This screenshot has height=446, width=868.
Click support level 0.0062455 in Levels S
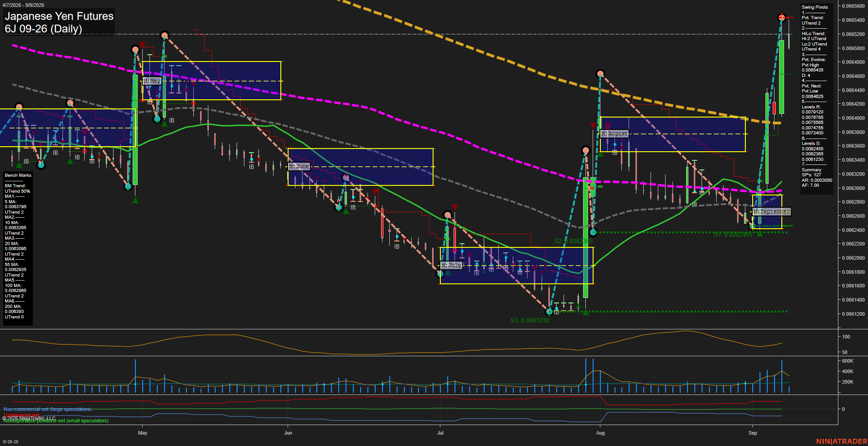(x=813, y=149)
